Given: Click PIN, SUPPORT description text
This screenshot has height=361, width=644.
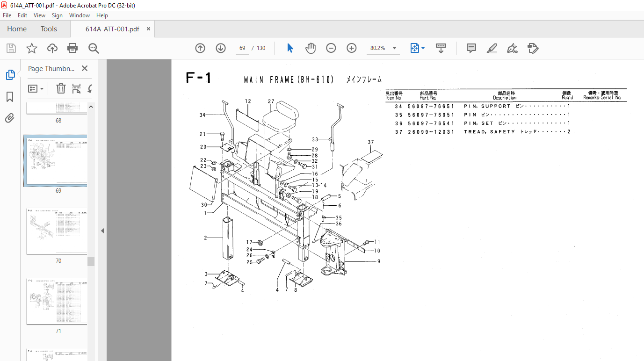Looking at the screenshot, I should pyautogui.click(x=487, y=106).
